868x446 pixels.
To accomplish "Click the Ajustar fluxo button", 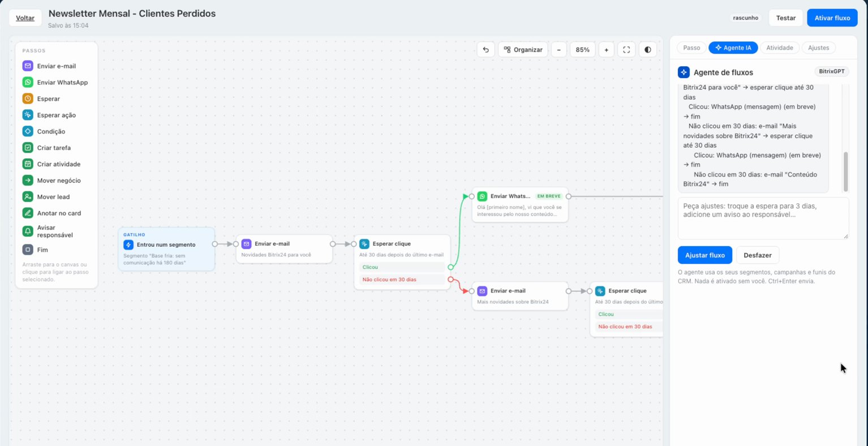I will pyautogui.click(x=705, y=255).
